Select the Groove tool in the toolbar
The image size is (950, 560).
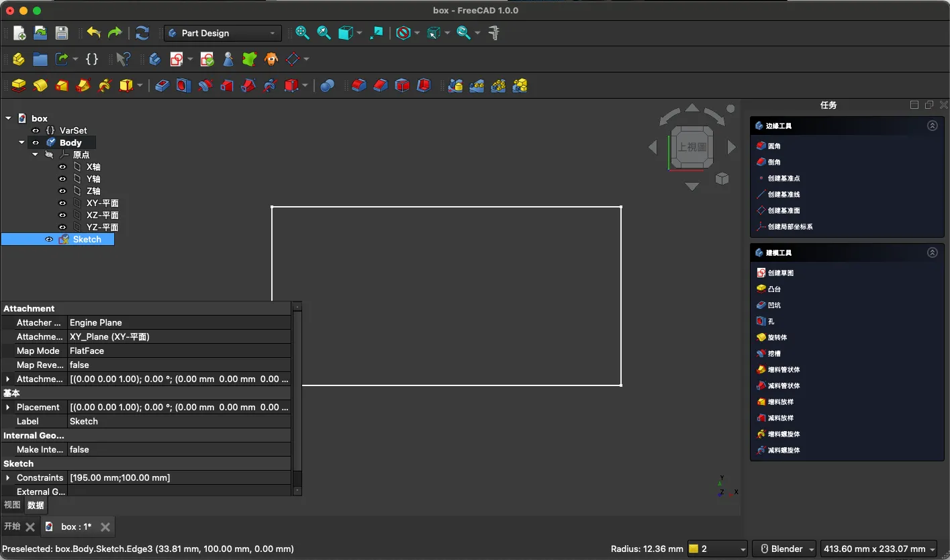pyautogui.click(x=205, y=85)
